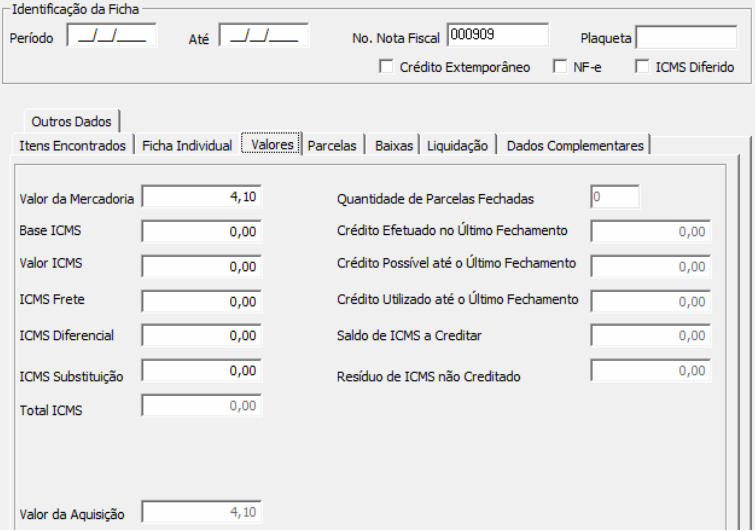755x531 pixels.
Task: Click the 'Total ICMS' label
Action: pyautogui.click(x=51, y=410)
